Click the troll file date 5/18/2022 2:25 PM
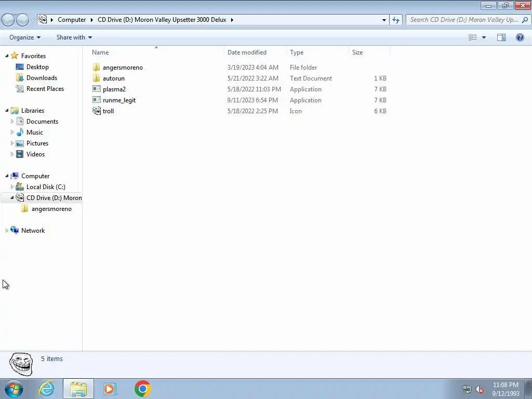Image resolution: width=532 pixels, height=399 pixels. pyautogui.click(x=252, y=111)
